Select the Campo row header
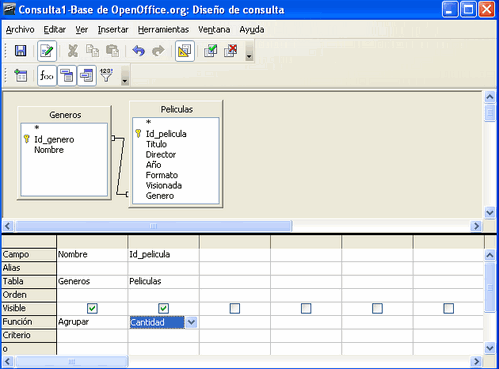499x369 pixels. 29,255
